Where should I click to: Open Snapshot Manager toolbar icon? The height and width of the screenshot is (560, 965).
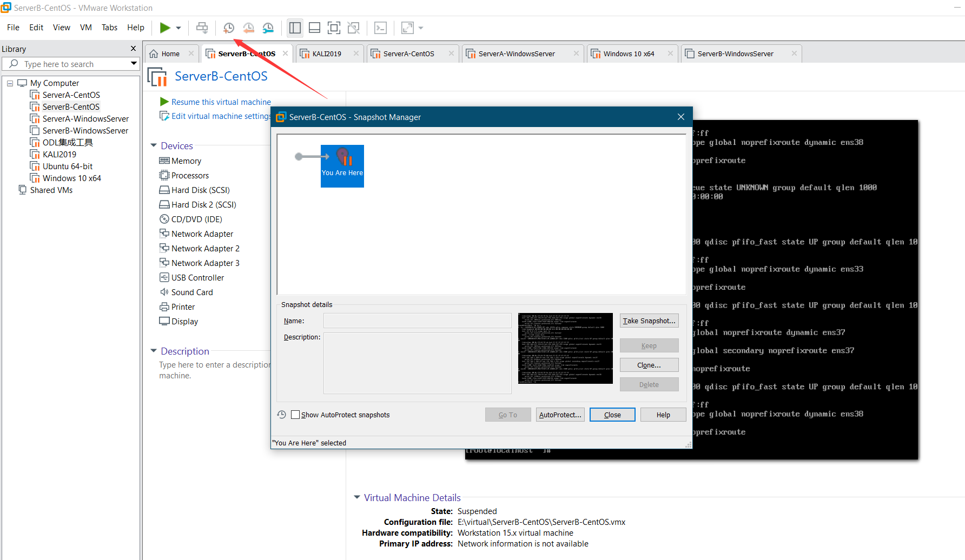pos(268,28)
